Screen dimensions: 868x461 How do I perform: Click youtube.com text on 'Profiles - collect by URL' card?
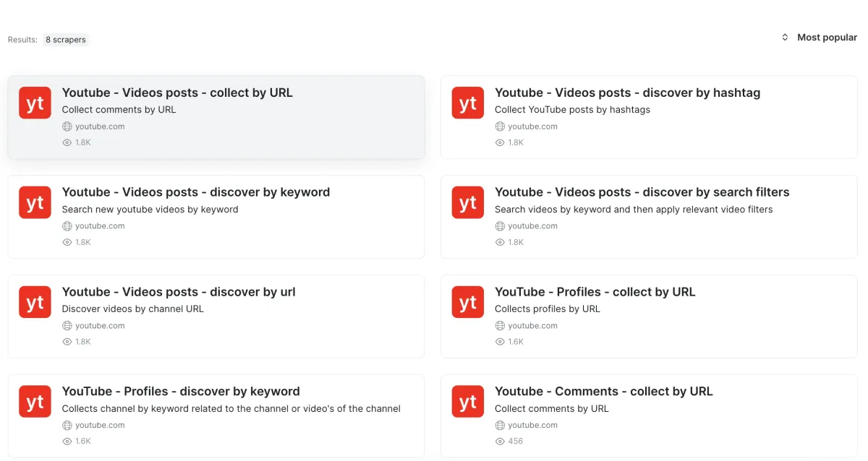point(532,326)
